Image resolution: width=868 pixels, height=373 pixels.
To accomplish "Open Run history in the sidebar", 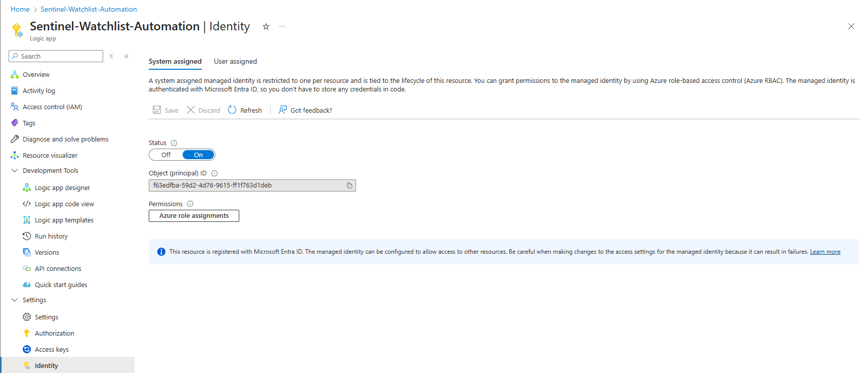I will click(51, 236).
